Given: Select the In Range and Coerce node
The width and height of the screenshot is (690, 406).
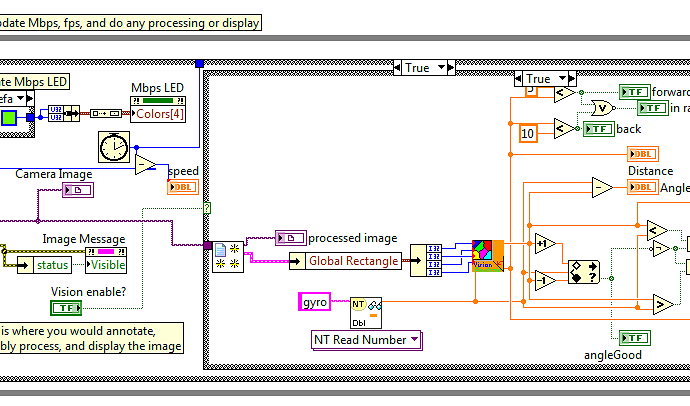Looking at the screenshot, I should click(x=584, y=272).
